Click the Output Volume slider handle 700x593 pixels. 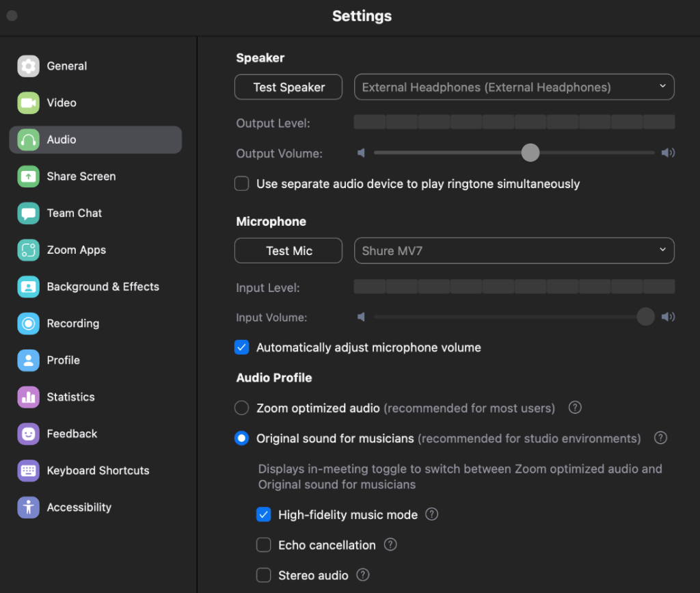click(530, 153)
